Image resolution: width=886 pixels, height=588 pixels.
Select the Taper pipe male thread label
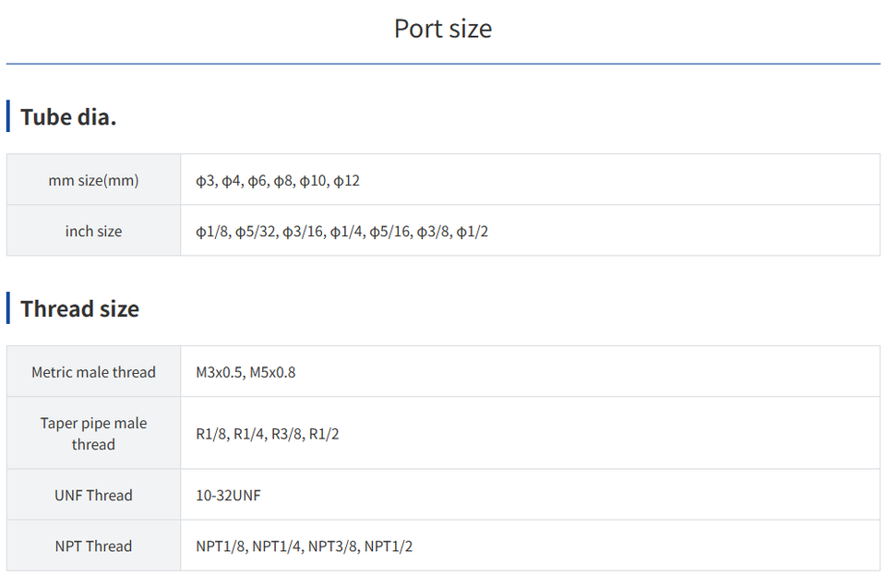(x=93, y=433)
